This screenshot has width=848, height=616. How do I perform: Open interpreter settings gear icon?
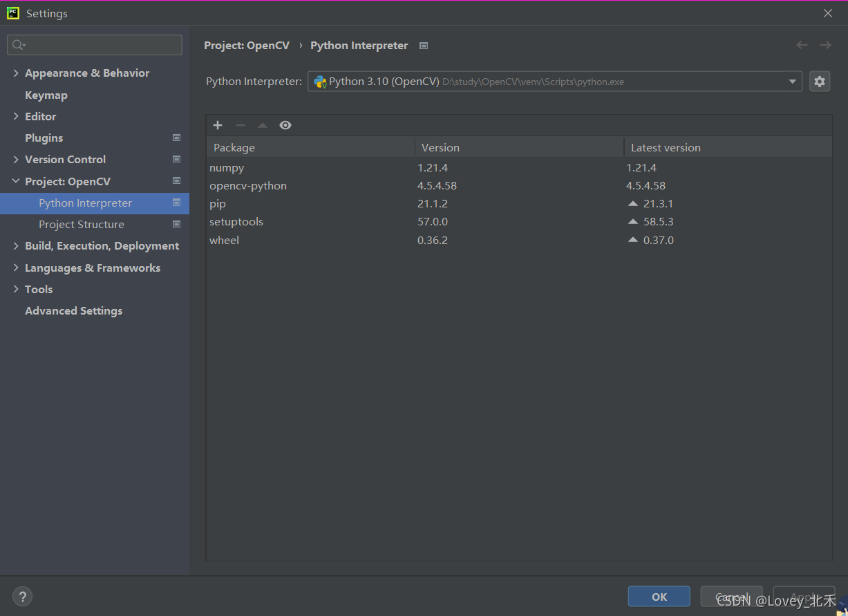tap(820, 82)
